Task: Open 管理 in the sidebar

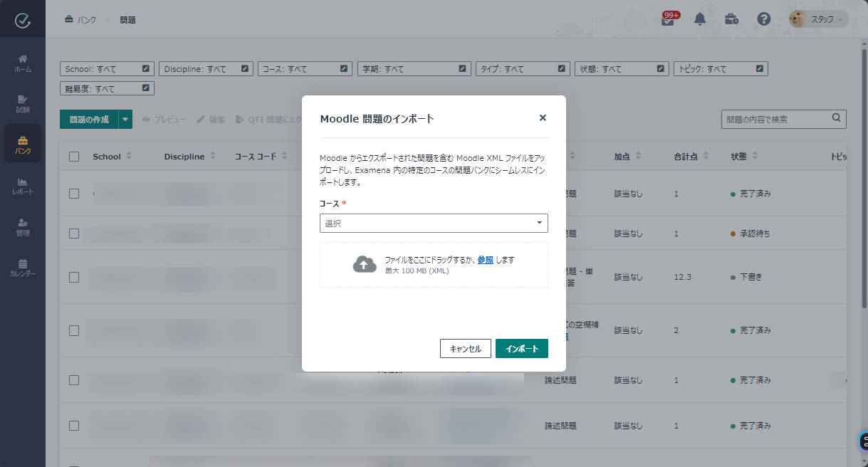Action: coord(23,228)
